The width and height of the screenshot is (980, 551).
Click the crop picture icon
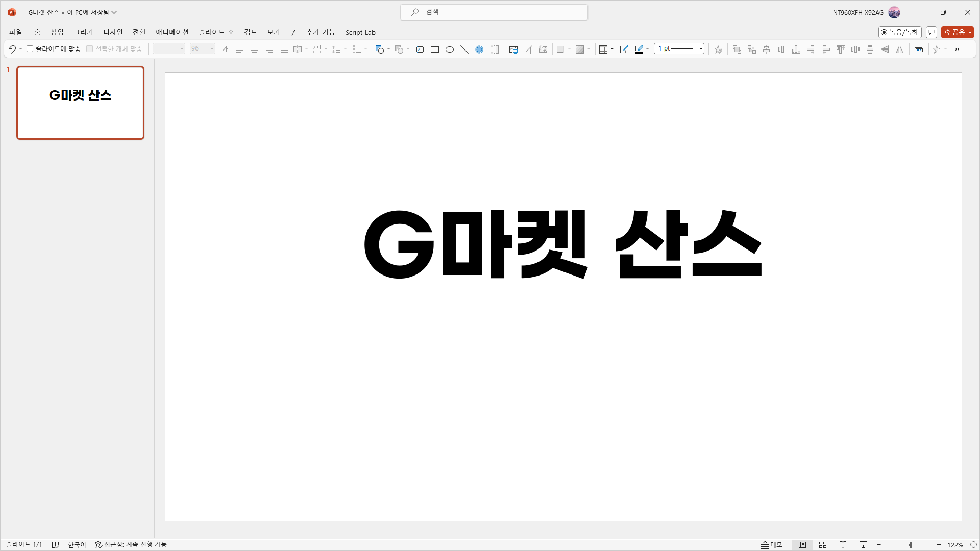(528, 49)
